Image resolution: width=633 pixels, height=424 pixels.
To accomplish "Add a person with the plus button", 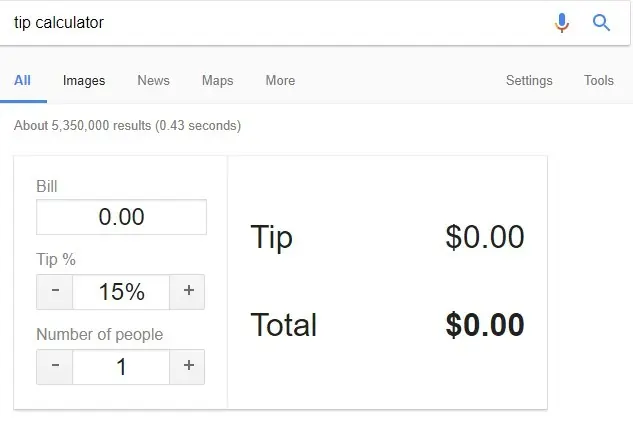I will click(188, 366).
